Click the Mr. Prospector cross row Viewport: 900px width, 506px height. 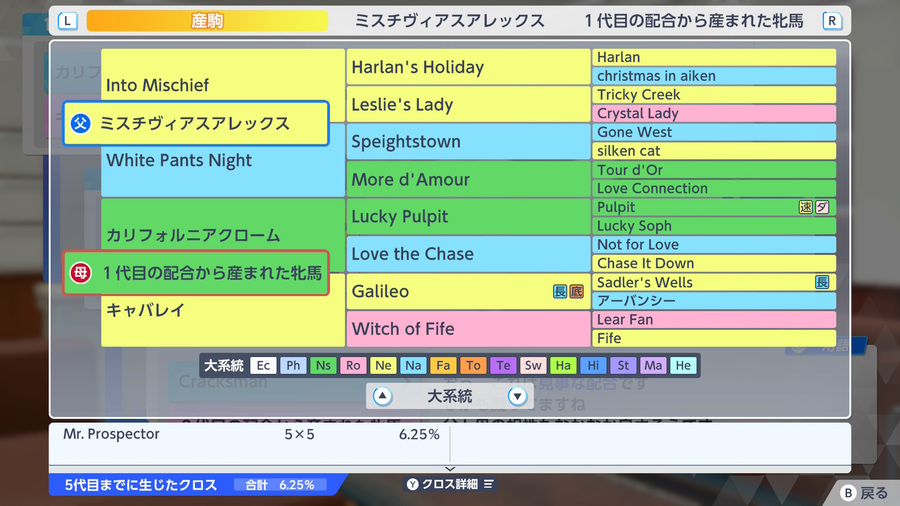tap(251, 434)
